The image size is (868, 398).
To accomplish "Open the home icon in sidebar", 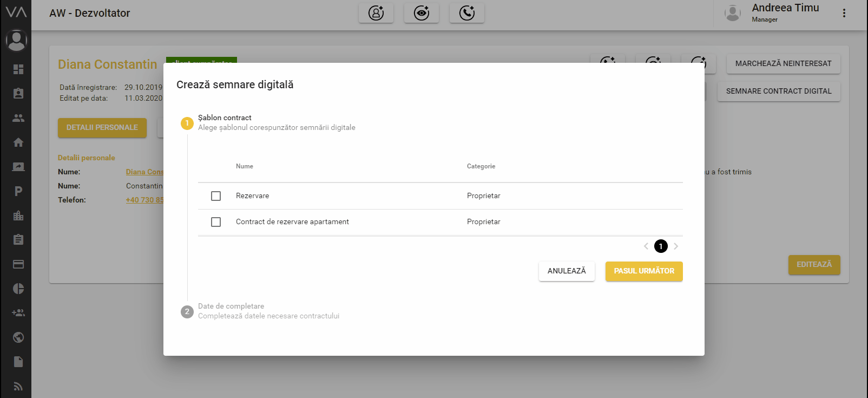I will point(18,142).
